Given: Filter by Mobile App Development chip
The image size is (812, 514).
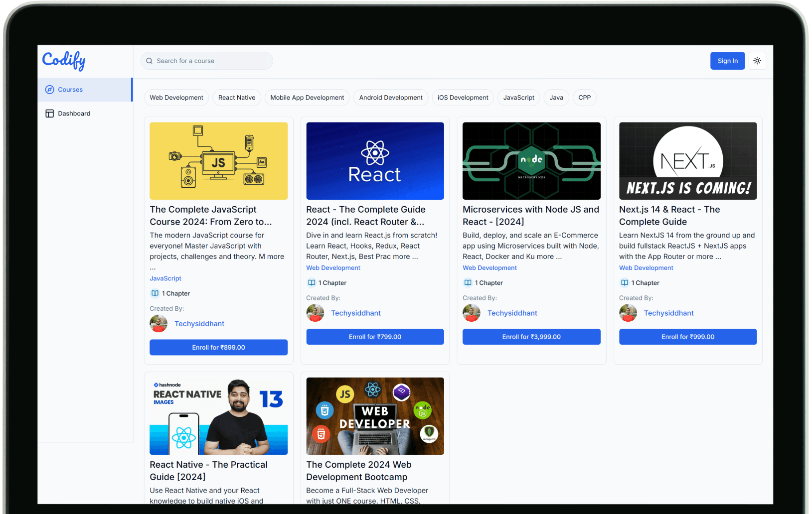Looking at the screenshot, I should pyautogui.click(x=307, y=98).
